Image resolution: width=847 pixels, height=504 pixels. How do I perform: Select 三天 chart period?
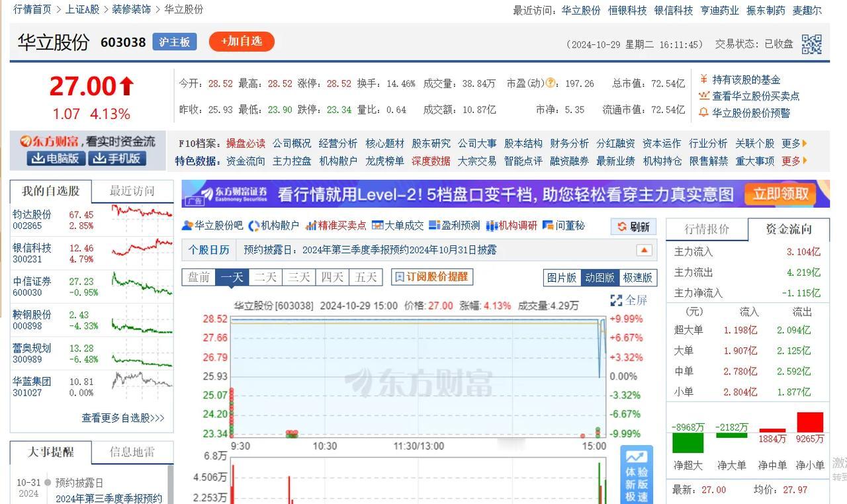click(298, 277)
